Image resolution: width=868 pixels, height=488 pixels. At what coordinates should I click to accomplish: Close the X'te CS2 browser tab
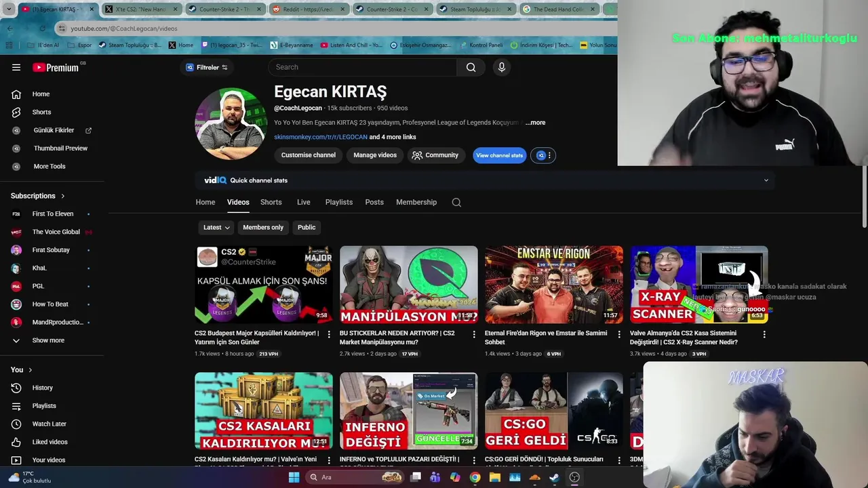[175, 9]
